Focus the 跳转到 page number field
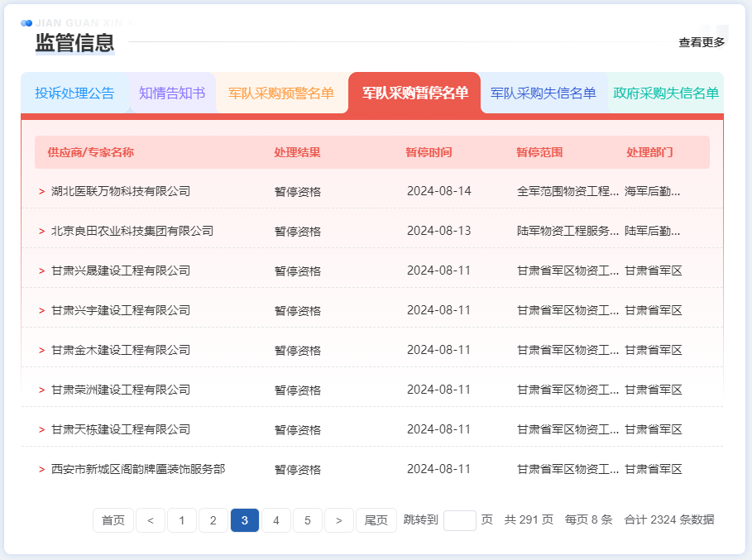 [459, 520]
